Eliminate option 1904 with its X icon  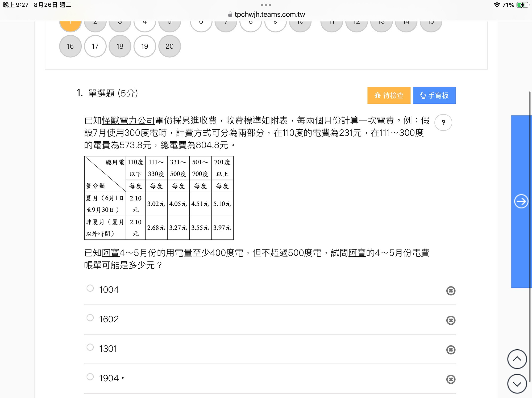tap(451, 379)
